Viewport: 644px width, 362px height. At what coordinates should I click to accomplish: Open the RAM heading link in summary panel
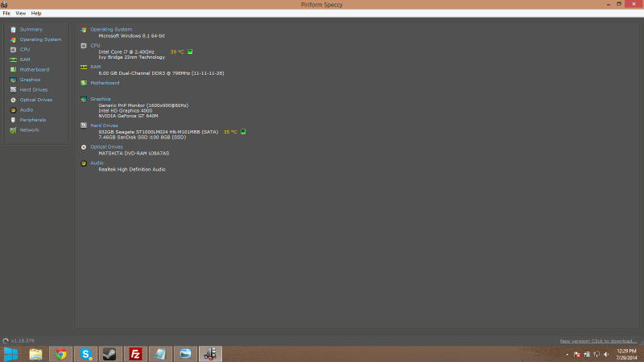click(x=95, y=67)
